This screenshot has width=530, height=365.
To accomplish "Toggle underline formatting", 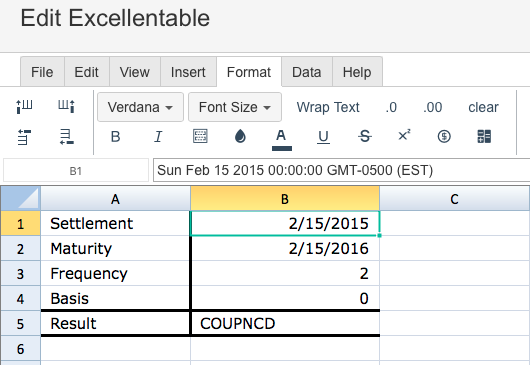I will pyautogui.click(x=323, y=137).
